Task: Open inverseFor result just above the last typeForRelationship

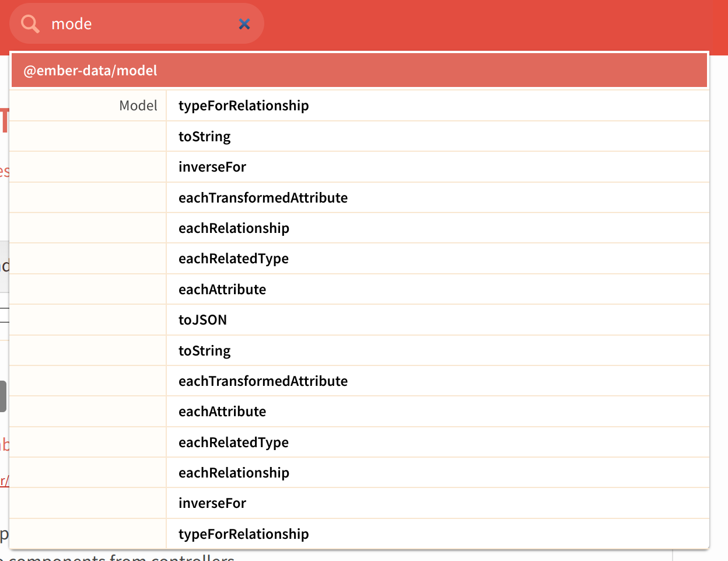Action: [x=437, y=503]
